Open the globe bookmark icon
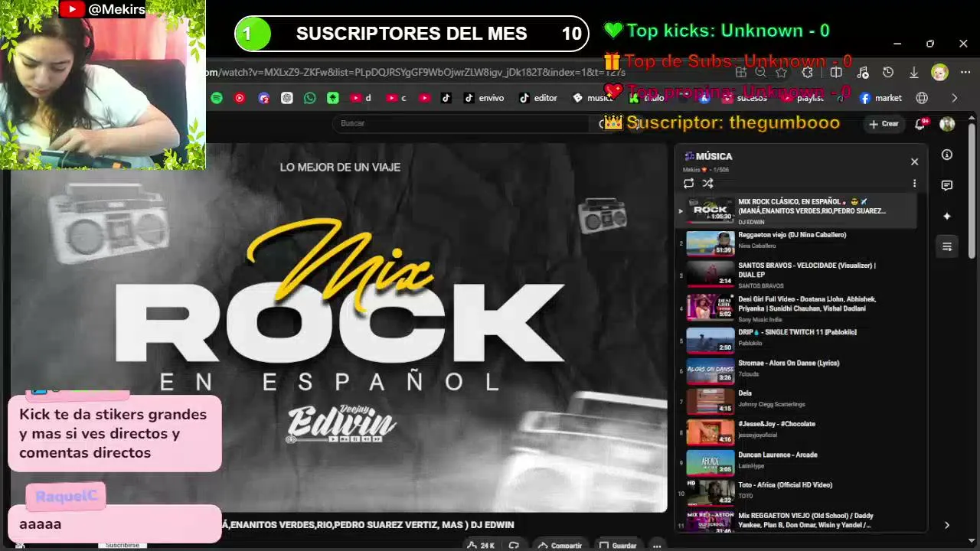The height and width of the screenshot is (551, 980). point(922,98)
